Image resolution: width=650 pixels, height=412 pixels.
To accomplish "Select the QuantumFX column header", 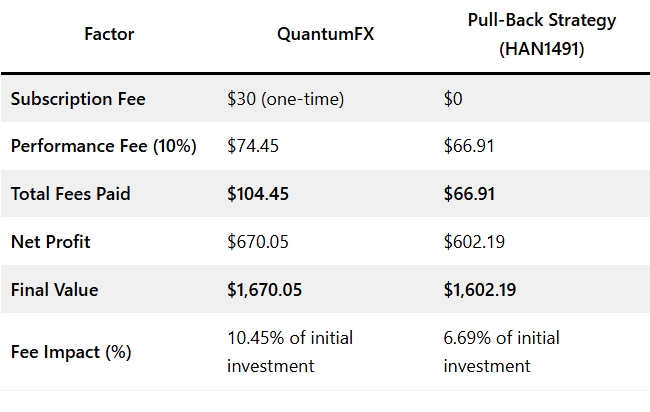I will pos(320,34).
